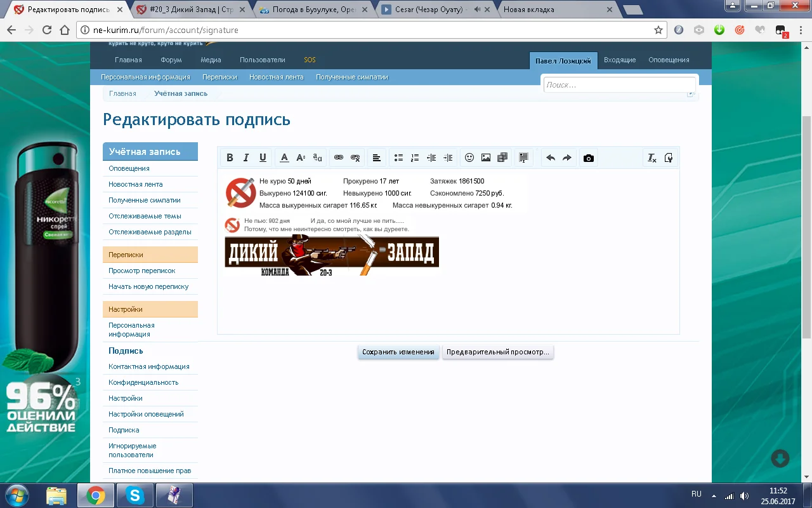
Task: Toggle underline text formatting
Action: pos(263,158)
